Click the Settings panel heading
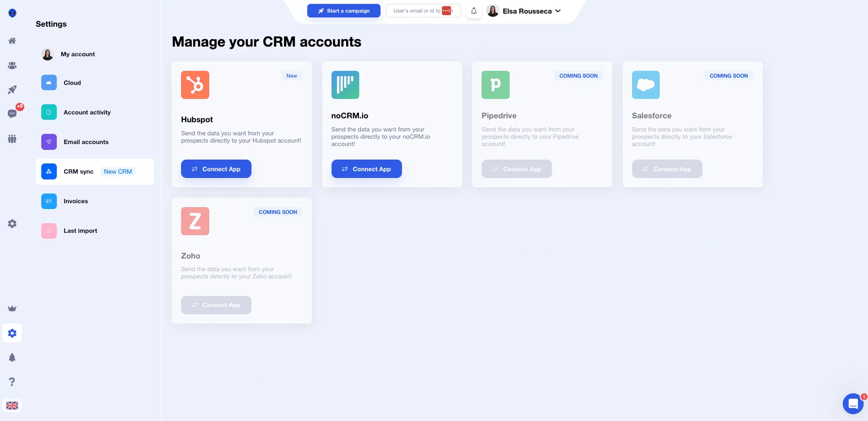Image resolution: width=868 pixels, height=421 pixels. click(x=51, y=24)
